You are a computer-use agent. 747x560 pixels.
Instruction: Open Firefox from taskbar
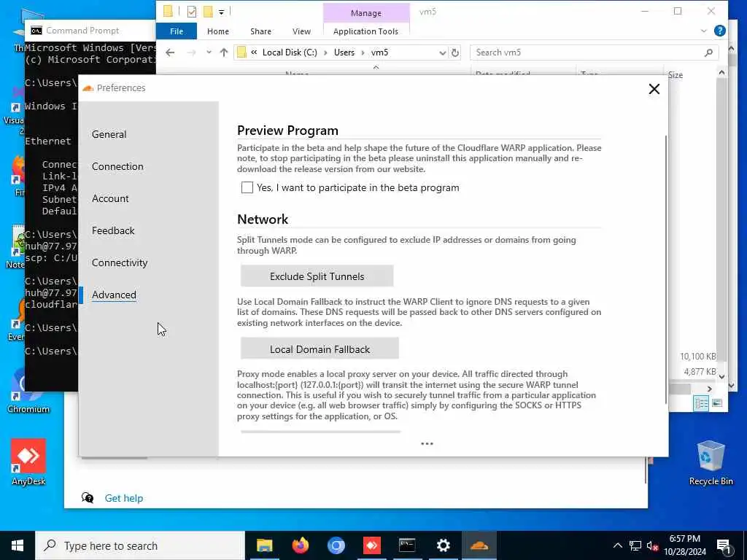300,545
